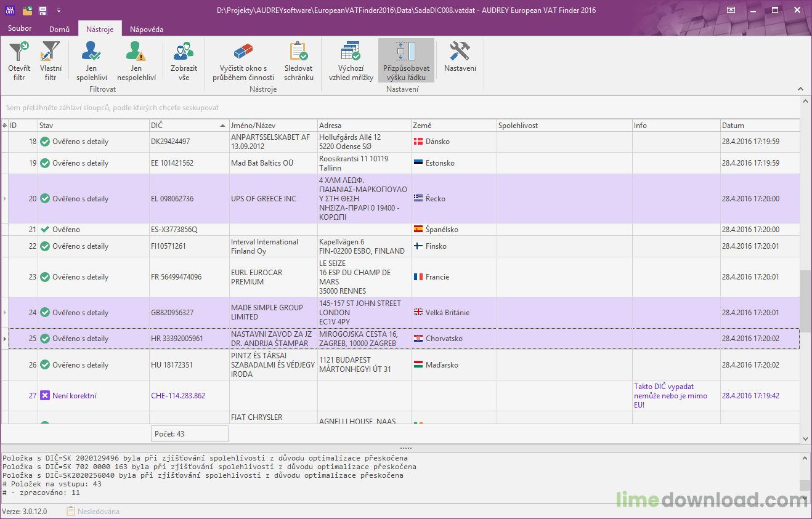
Task: Open the Vlastní filtr tool
Action: click(50, 60)
